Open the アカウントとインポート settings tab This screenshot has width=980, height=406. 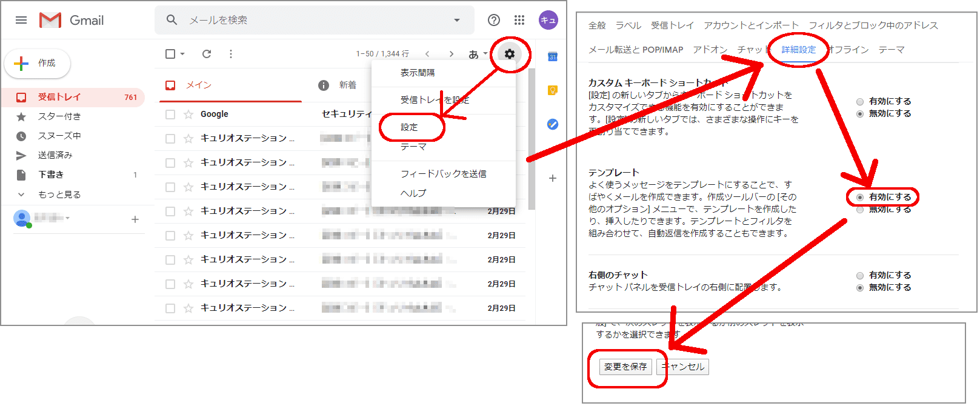pyautogui.click(x=751, y=25)
